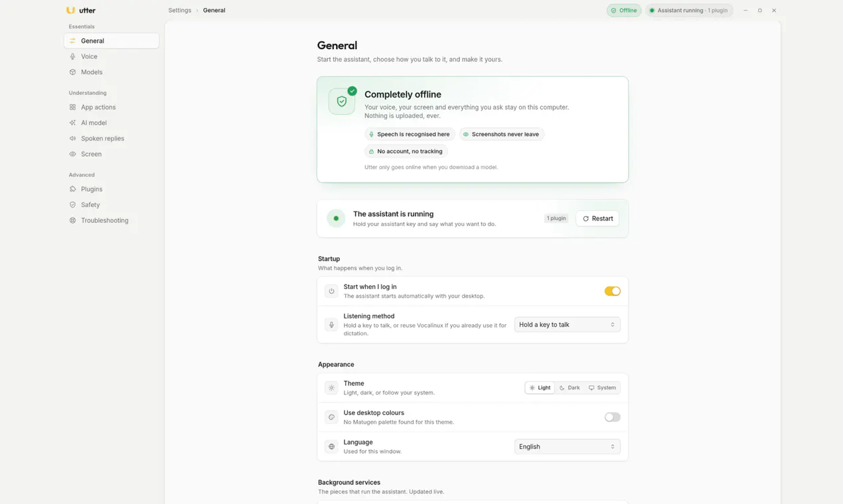The width and height of the screenshot is (843, 504).
Task: Click the 1 plugin badge in assistant card
Action: (556, 219)
